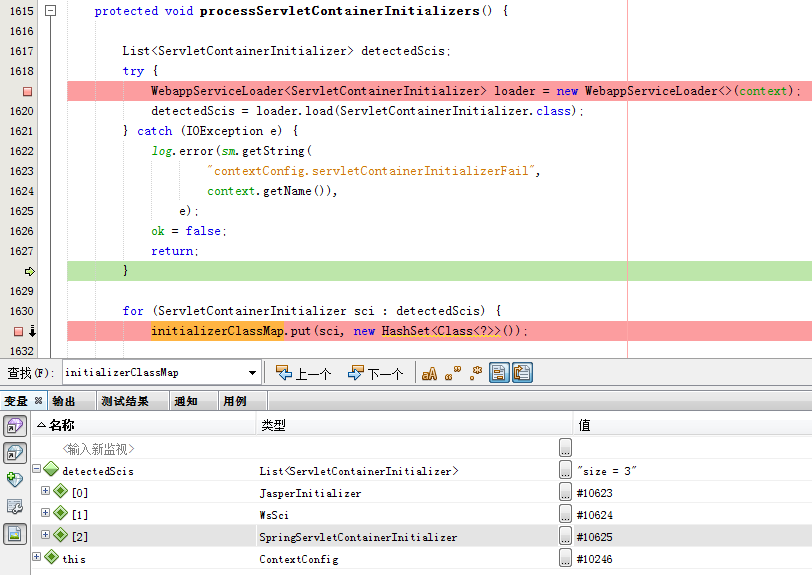Select the this variable row
Screen dimensions: 812x575
422,559
